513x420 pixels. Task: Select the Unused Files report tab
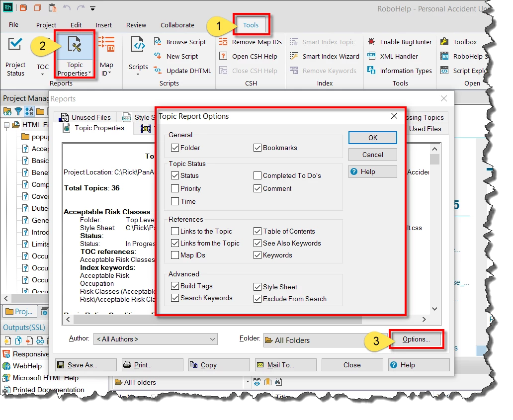pyautogui.click(x=85, y=117)
